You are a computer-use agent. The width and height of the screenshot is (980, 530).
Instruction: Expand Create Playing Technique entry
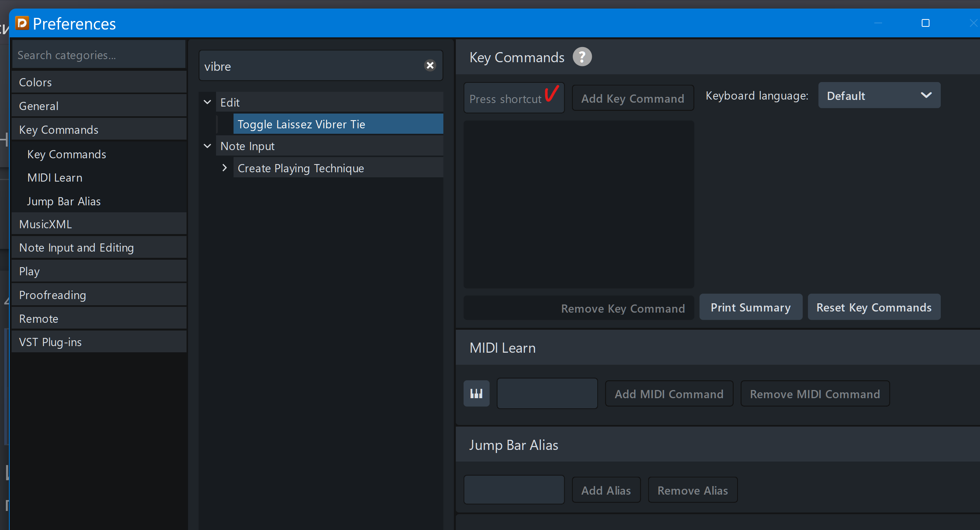[x=225, y=168]
